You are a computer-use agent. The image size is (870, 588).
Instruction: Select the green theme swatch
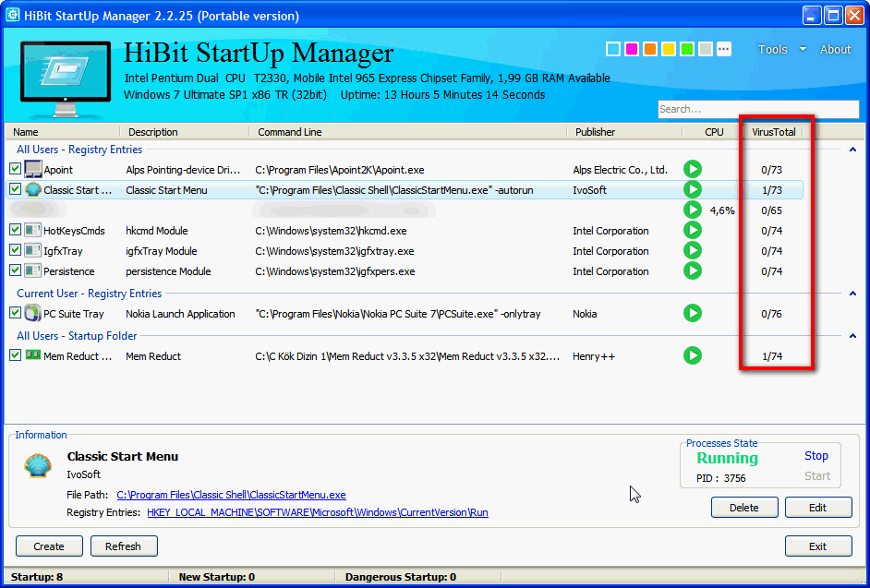687,49
